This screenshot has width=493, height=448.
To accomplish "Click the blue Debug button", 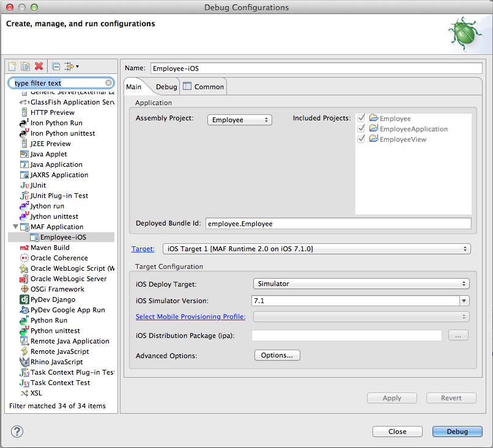I will (457, 431).
